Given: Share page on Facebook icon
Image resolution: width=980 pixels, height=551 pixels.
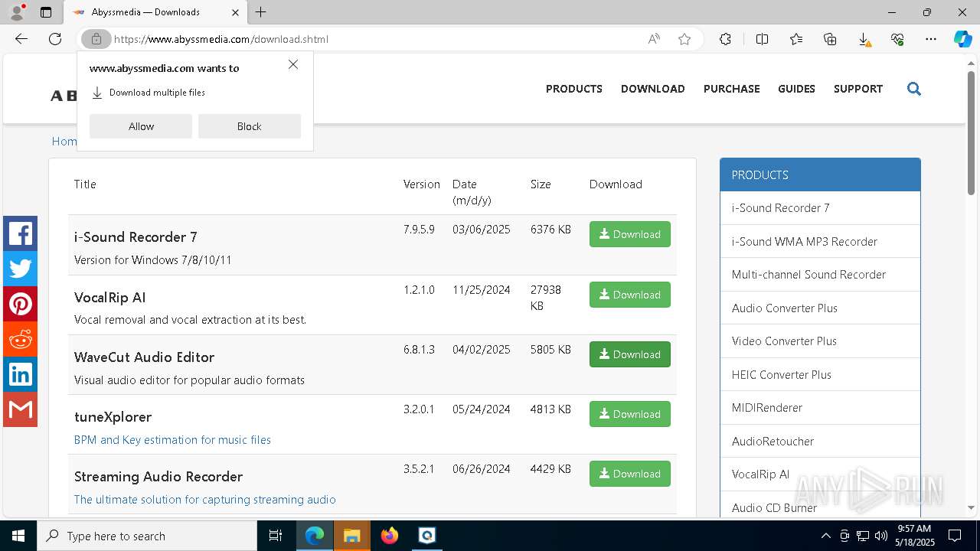Looking at the screenshot, I should click(x=20, y=233).
